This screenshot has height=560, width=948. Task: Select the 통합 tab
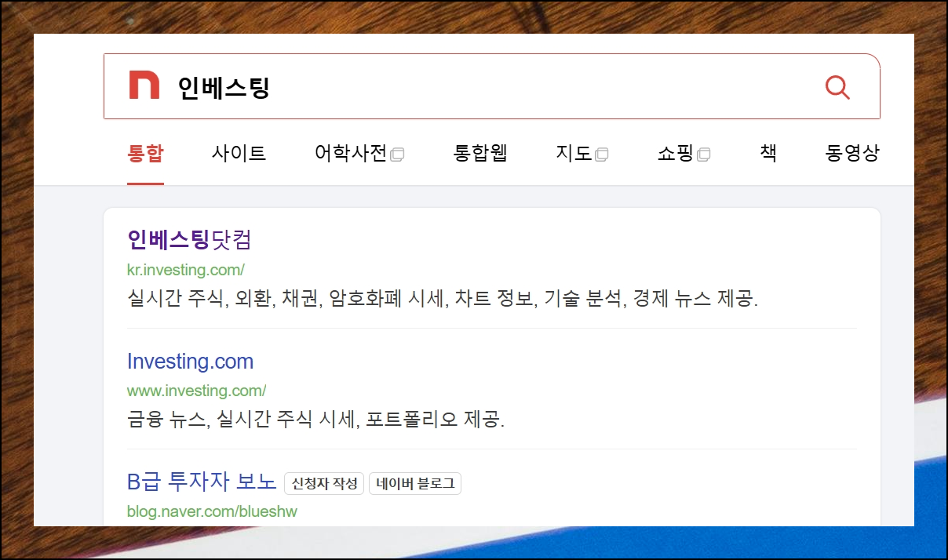click(x=145, y=154)
